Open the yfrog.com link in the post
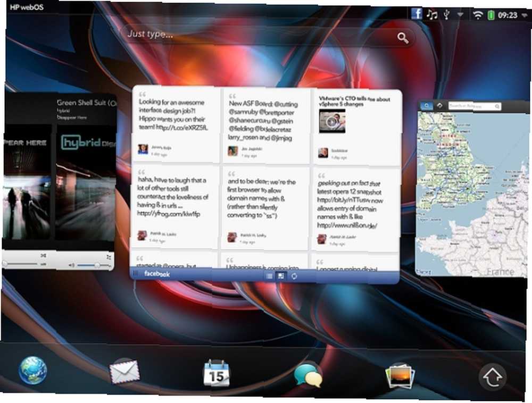Screen dimensions: 532x403 (x=168, y=214)
